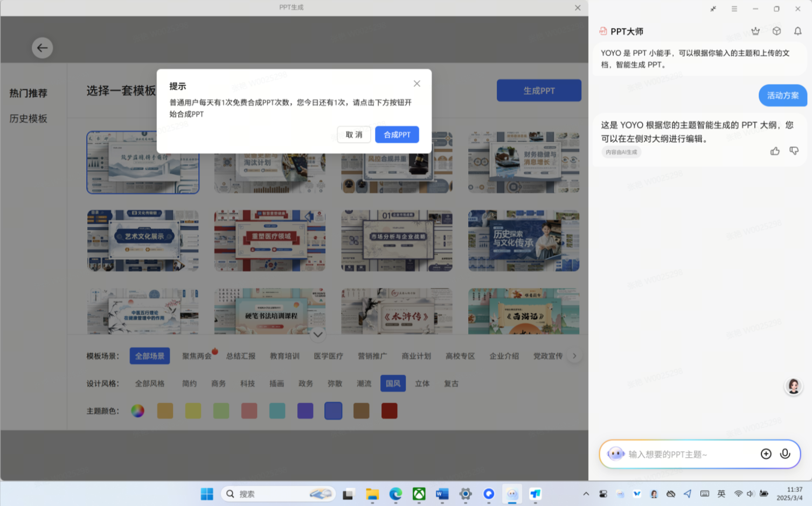Screen dimensions: 812x506
Task: Open the cube icon in header
Action: [776, 31]
